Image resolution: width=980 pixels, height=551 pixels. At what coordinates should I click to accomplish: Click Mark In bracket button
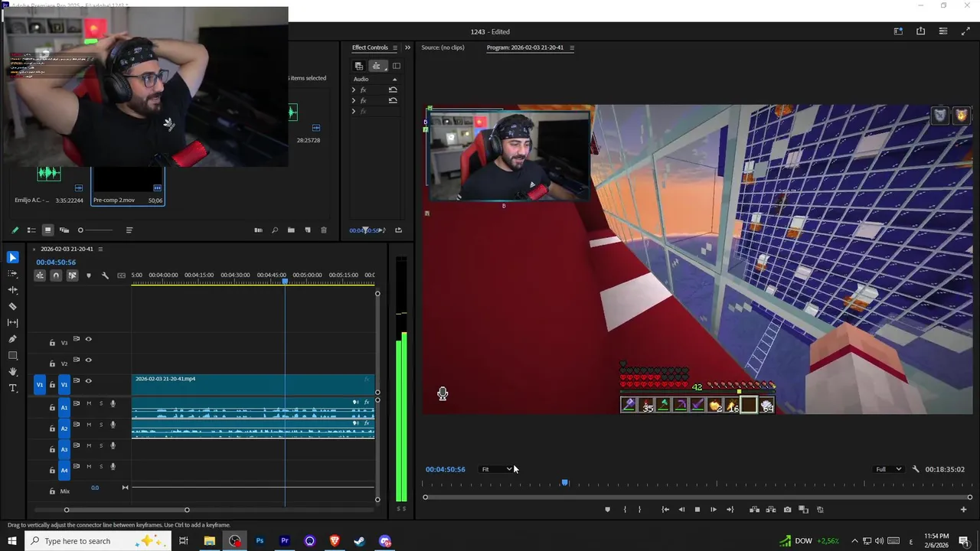[x=625, y=510]
